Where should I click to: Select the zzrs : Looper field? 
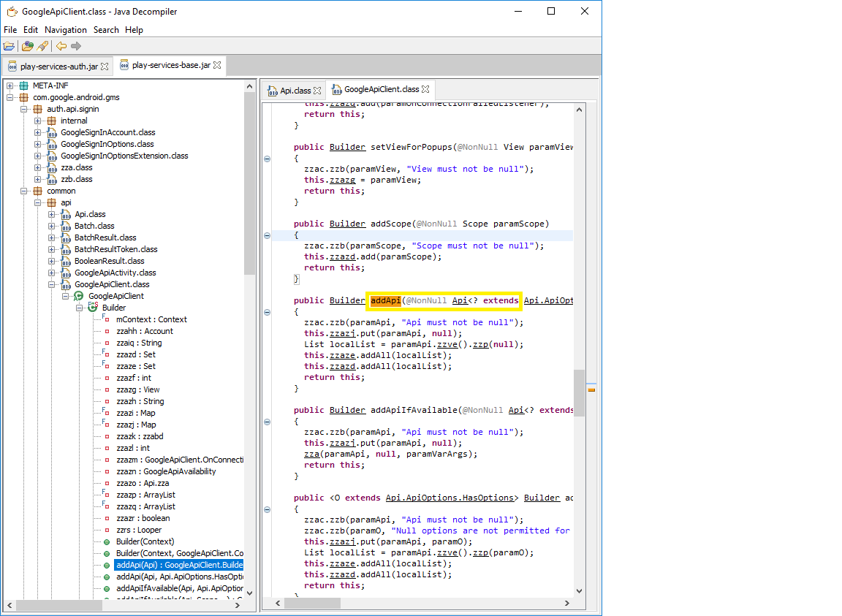point(139,530)
